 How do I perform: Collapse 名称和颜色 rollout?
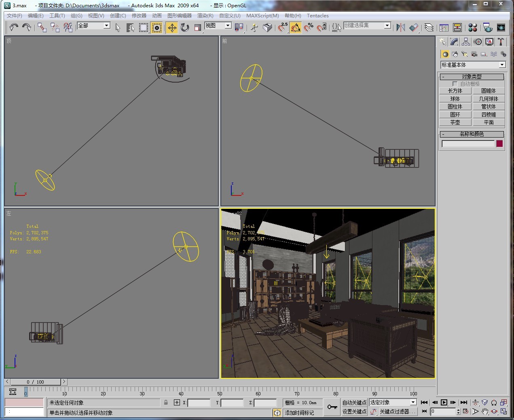(472, 134)
